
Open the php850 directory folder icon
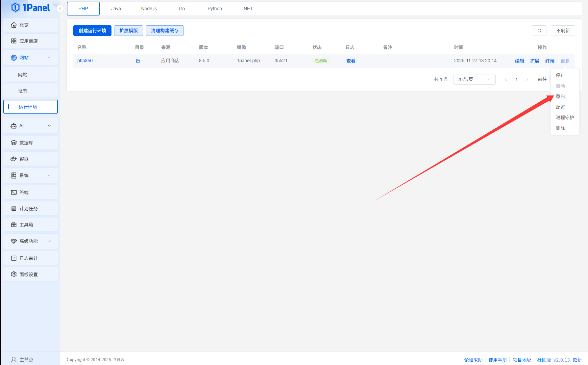tap(138, 61)
